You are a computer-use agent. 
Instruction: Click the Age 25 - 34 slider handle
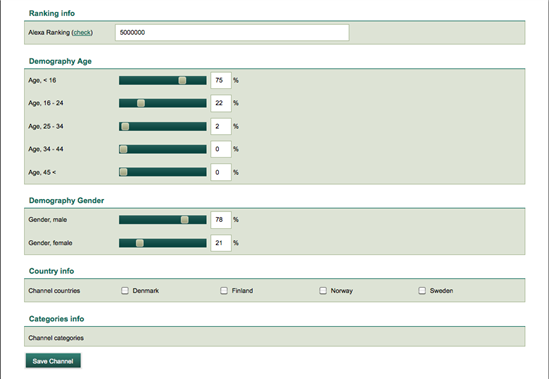[125, 126]
